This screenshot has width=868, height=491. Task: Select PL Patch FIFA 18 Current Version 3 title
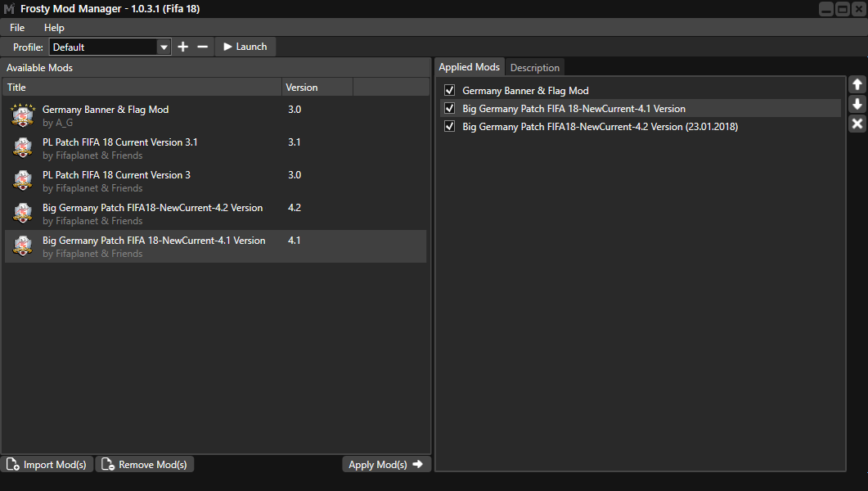[x=116, y=175]
